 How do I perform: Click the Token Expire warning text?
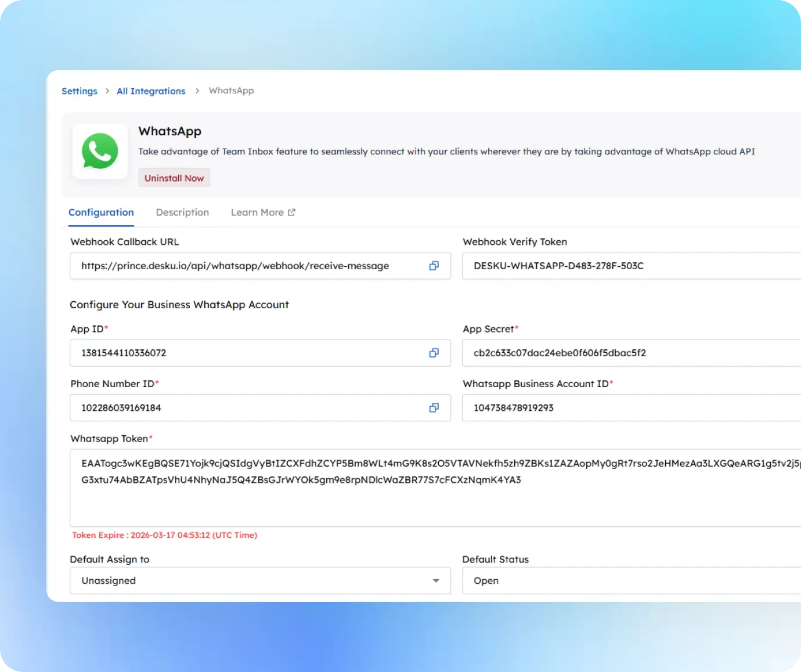[165, 535]
